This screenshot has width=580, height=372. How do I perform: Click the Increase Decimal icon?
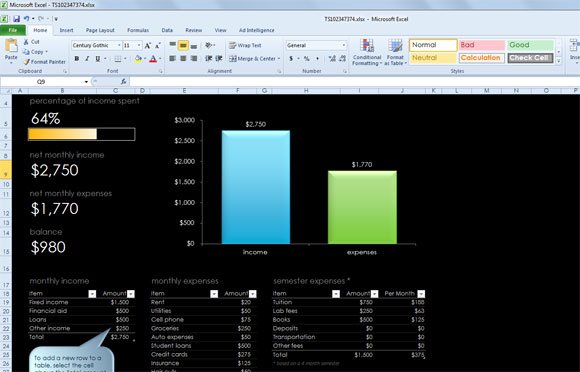(x=332, y=58)
